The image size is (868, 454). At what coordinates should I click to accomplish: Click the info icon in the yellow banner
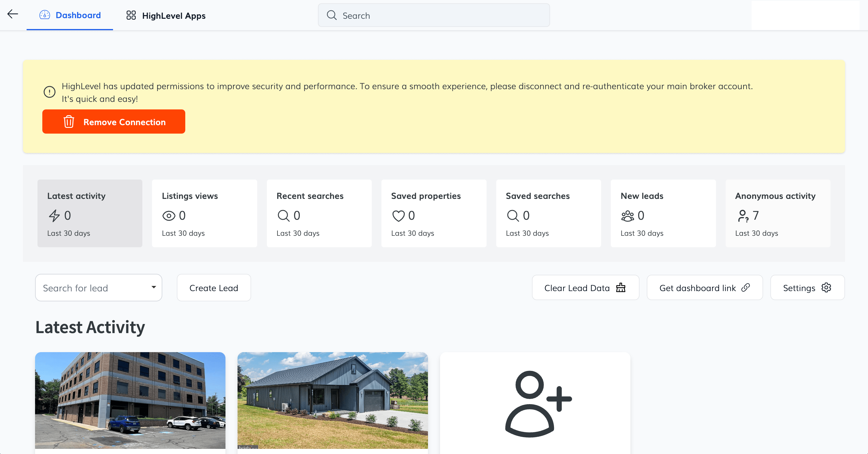click(50, 92)
